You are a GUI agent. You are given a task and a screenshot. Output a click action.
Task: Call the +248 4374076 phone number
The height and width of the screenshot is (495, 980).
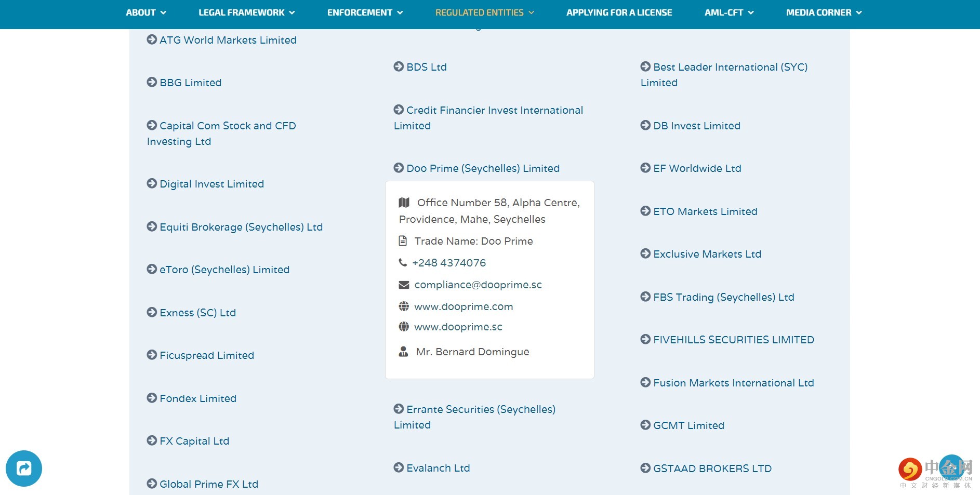(449, 263)
